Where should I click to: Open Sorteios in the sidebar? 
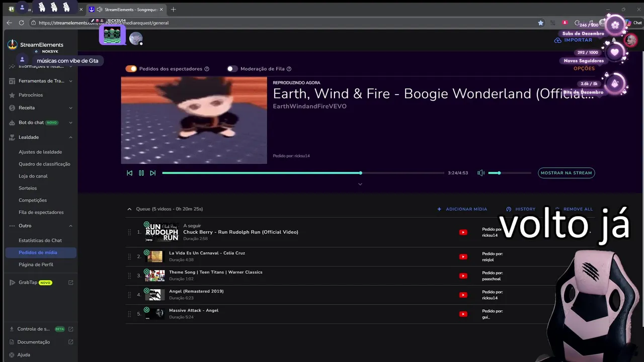tap(28, 188)
